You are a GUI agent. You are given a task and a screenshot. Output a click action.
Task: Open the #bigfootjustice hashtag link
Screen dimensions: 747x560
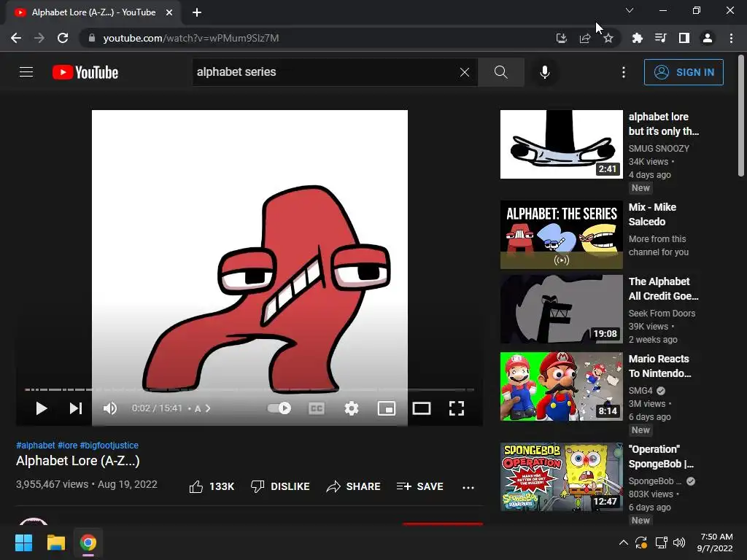109,446
